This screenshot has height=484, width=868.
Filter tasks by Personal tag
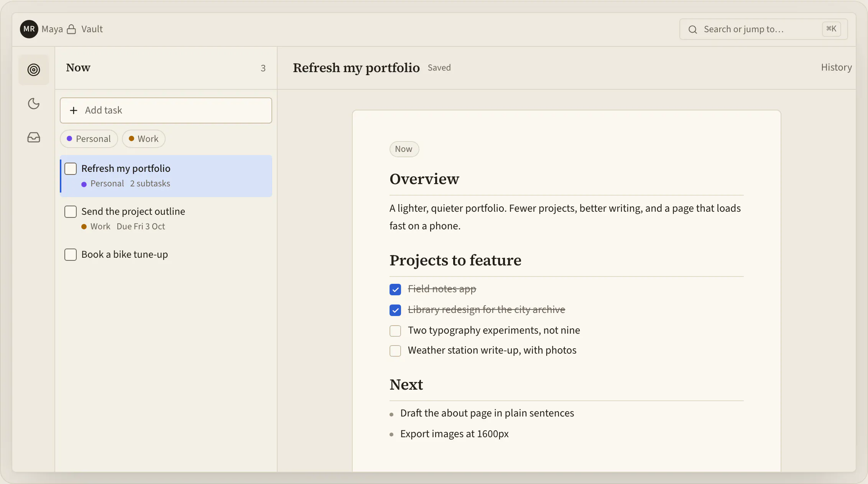(x=89, y=139)
